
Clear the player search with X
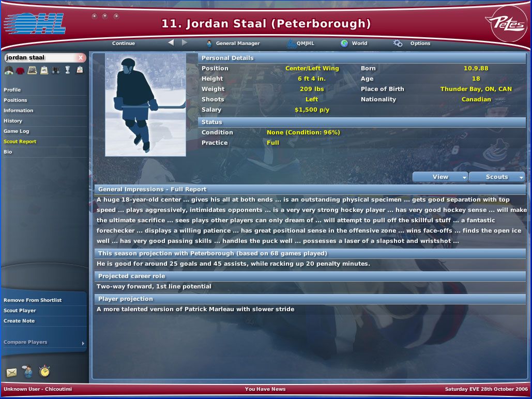81,58
